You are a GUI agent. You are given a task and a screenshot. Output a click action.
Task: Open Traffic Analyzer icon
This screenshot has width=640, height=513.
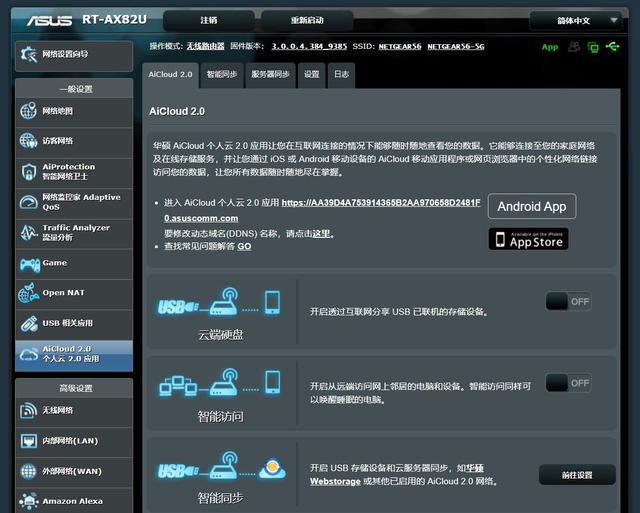tap(29, 232)
